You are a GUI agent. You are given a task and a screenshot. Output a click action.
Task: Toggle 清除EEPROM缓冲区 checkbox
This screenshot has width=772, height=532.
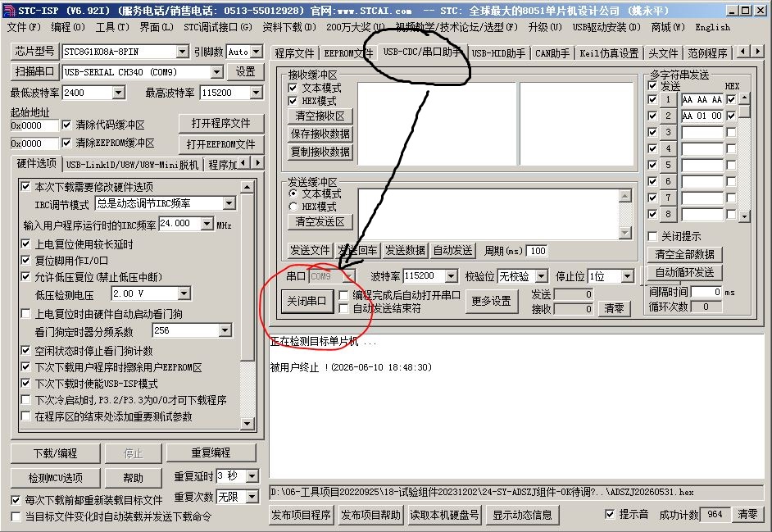pos(67,143)
